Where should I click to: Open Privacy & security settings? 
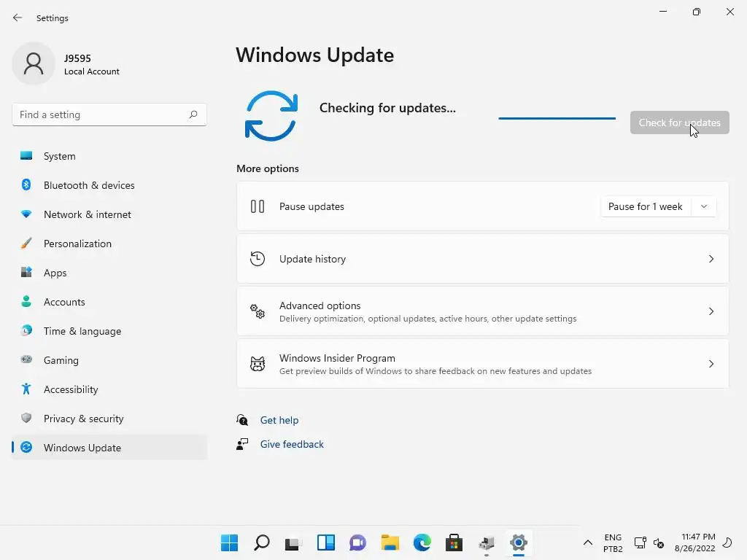pos(109,419)
